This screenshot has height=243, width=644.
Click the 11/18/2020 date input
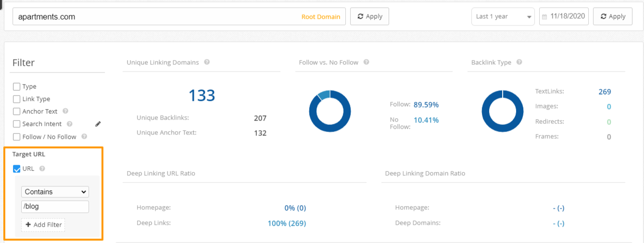click(564, 16)
